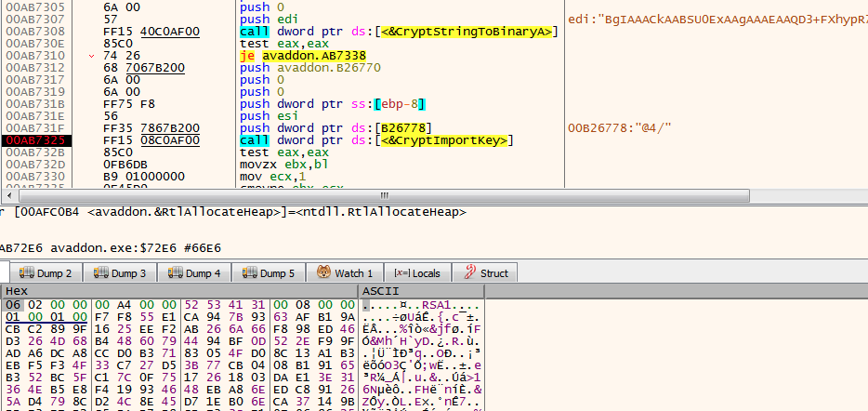
Task: Select underlined hex bytes 01 00 01 00
Action: [46, 317]
